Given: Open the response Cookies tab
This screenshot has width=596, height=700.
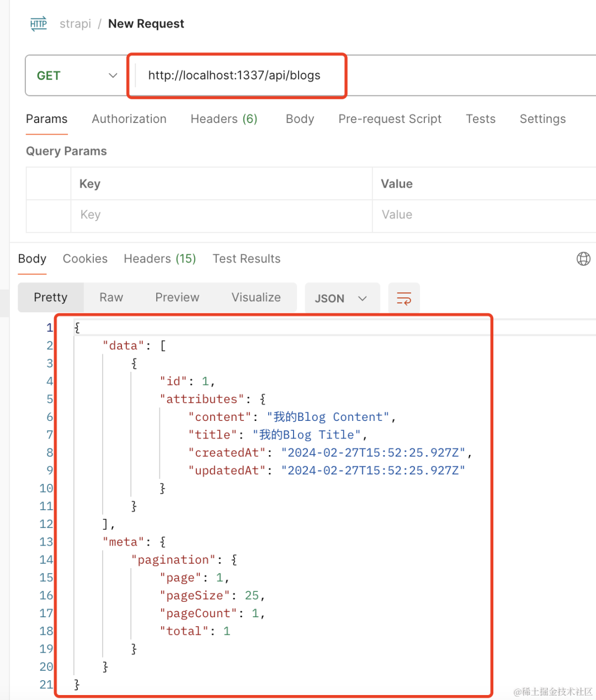Looking at the screenshot, I should click(x=85, y=259).
